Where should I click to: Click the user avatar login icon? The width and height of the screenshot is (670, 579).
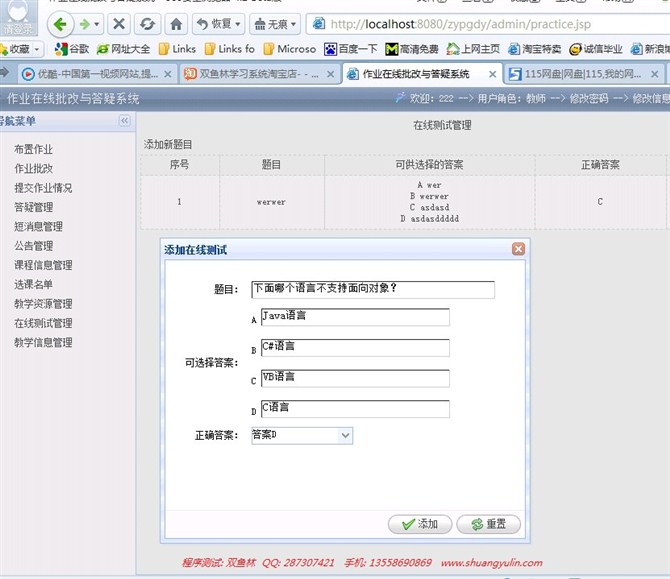[x=18, y=17]
